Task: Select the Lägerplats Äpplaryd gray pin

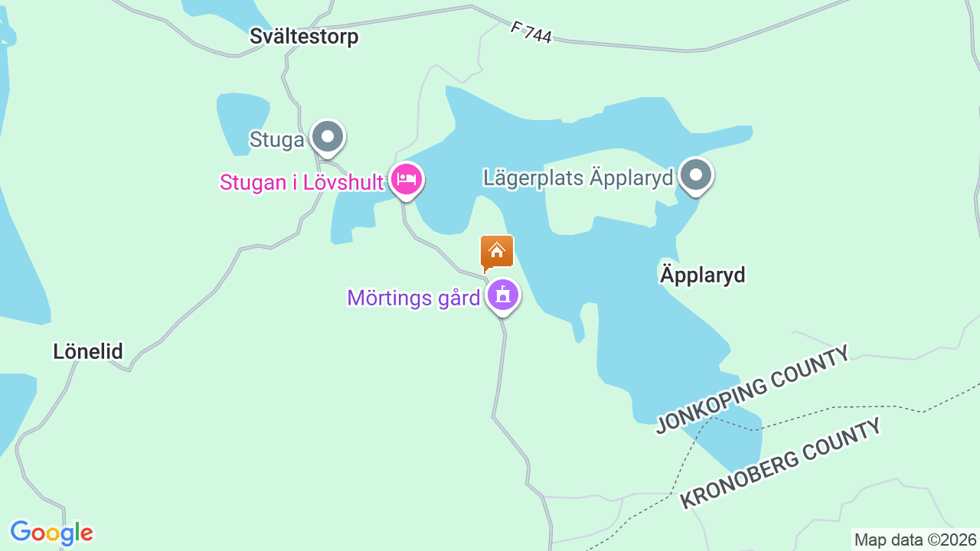Action: (696, 175)
